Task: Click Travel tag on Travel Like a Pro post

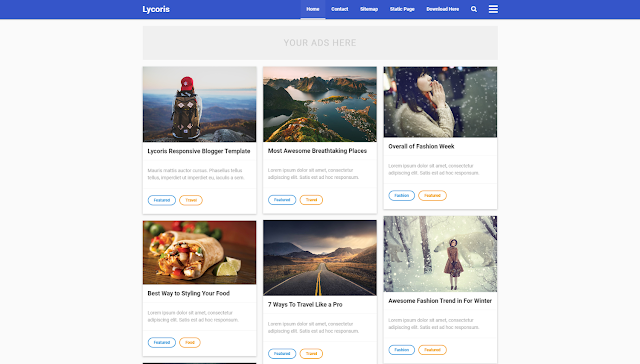Action: (311, 353)
